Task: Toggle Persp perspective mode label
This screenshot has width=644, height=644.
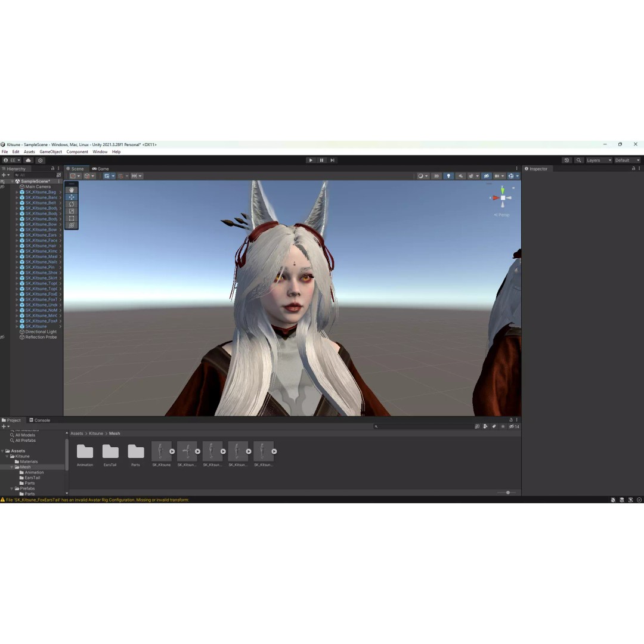Action: click(x=502, y=215)
